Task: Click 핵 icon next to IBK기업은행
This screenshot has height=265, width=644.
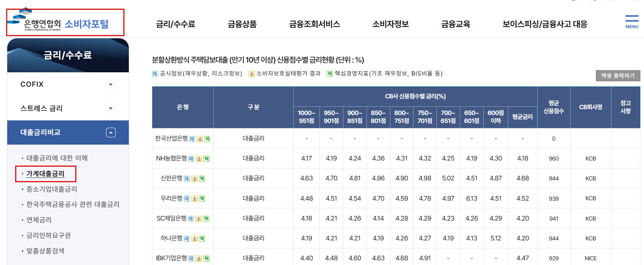Action: click(207, 258)
